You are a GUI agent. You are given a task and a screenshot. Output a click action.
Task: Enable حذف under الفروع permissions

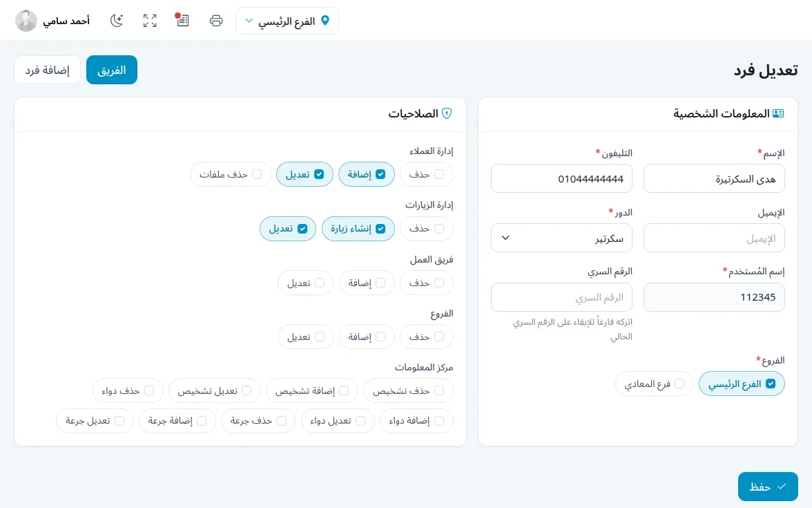click(439, 337)
